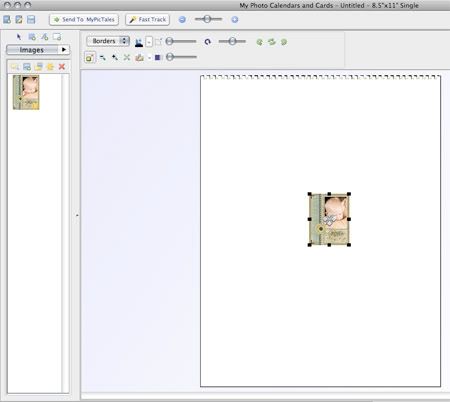450x402 pixels.
Task: Click the Fast Track button
Action: click(148, 20)
